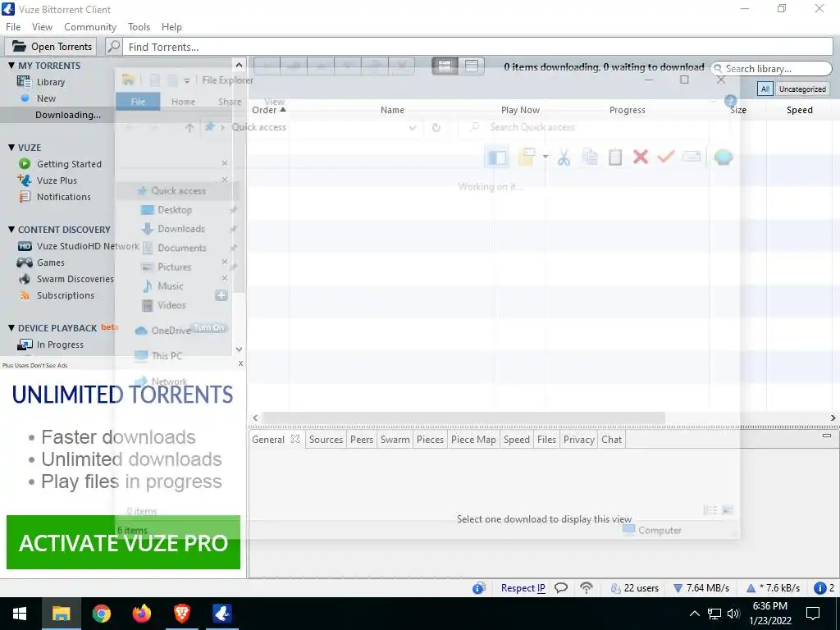Switch to the simple torrent list view
840x630 pixels.
click(445, 66)
